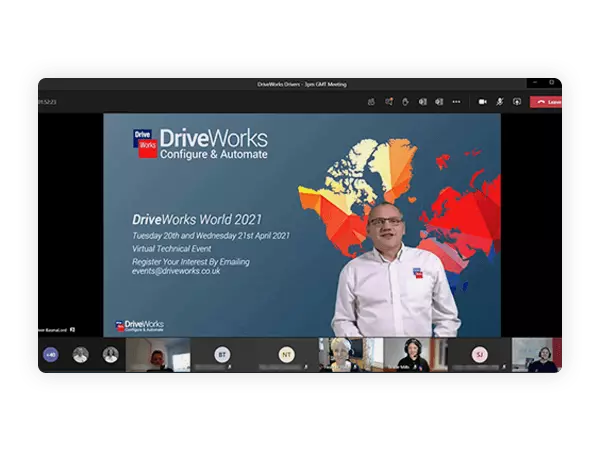Select the woman with headset video tile
The width and height of the screenshot is (600, 450).
click(x=415, y=355)
